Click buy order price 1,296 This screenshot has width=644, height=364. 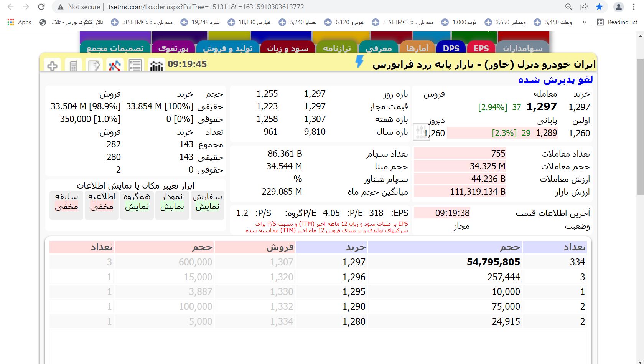pyautogui.click(x=354, y=277)
